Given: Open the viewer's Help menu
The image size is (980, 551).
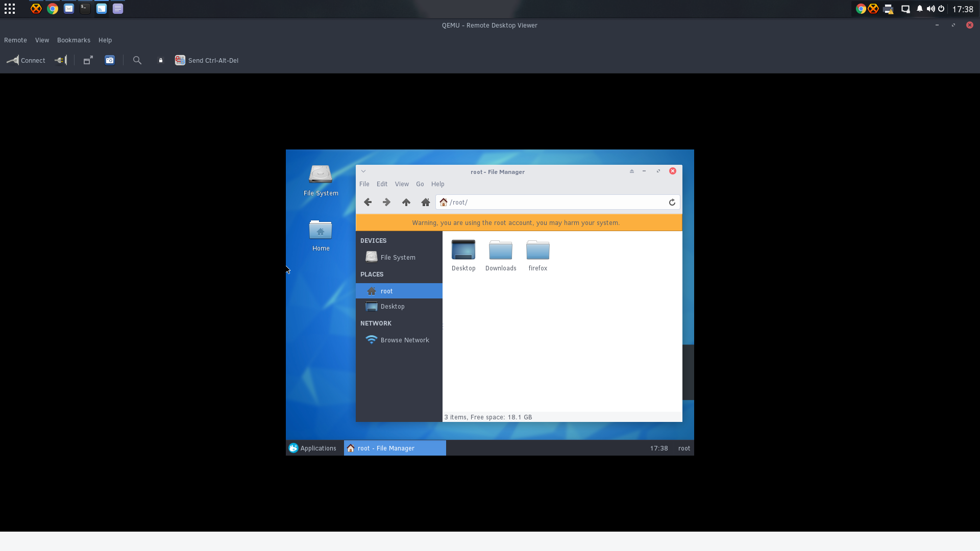Looking at the screenshot, I should tap(105, 40).
